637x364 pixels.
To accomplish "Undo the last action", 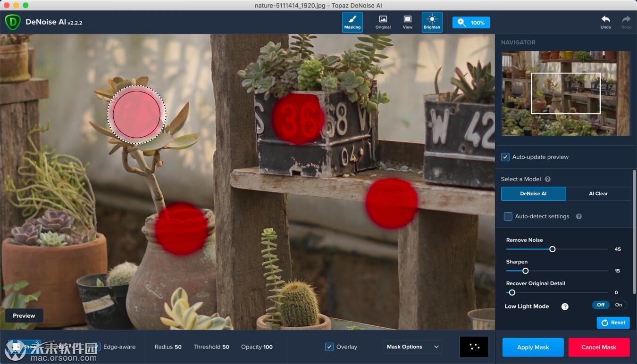I will tap(605, 22).
